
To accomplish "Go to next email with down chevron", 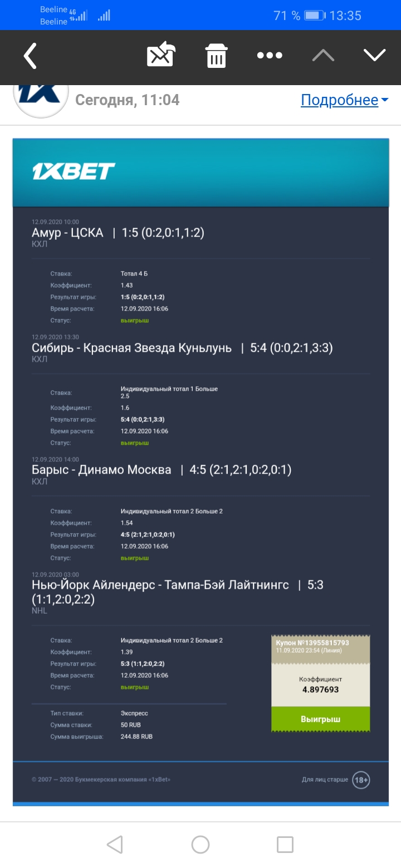I will coord(374,55).
